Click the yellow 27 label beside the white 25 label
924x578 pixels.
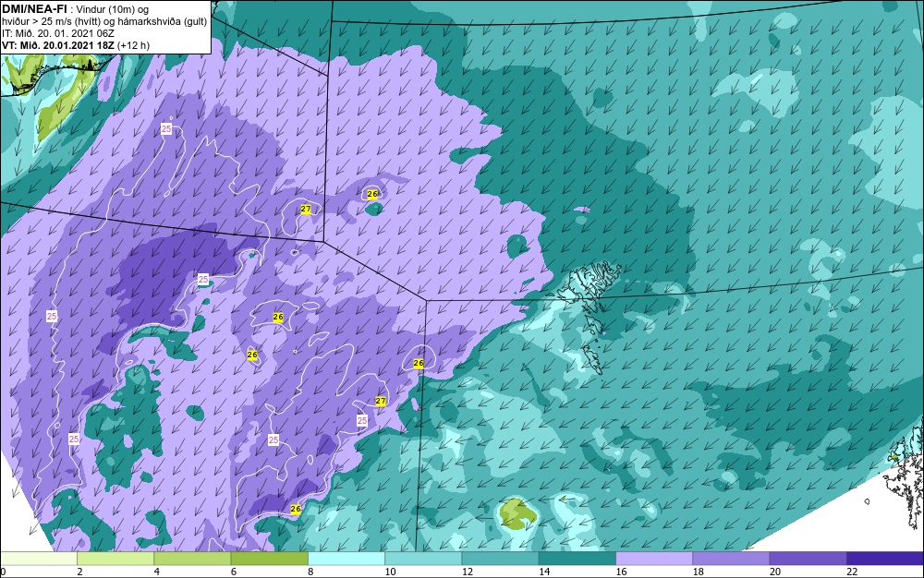381,401
